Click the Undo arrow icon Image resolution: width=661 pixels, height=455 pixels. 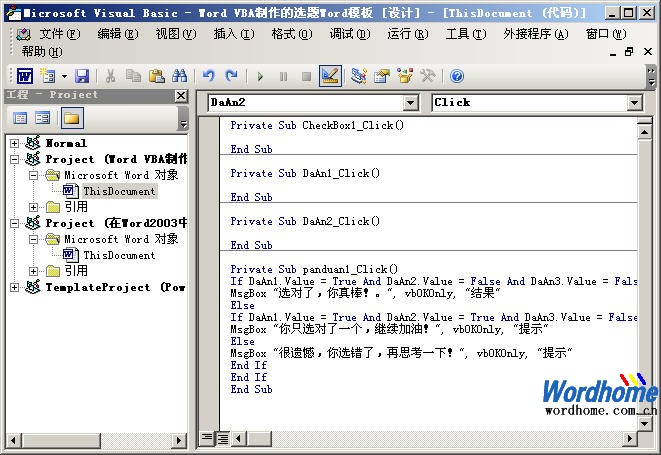(x=209, y=76)
